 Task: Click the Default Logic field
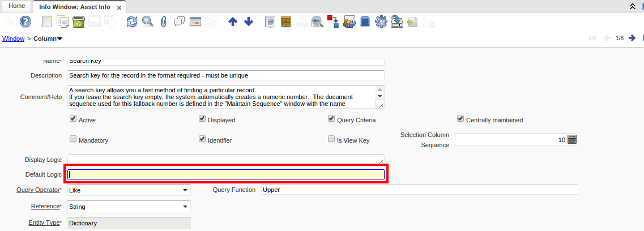pos(226,174)
